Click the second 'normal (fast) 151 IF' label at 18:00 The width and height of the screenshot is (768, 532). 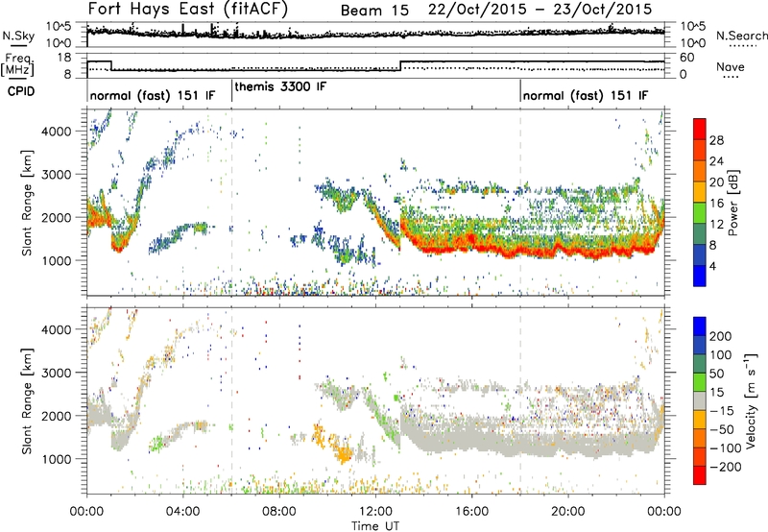click(x=586, y=95)
